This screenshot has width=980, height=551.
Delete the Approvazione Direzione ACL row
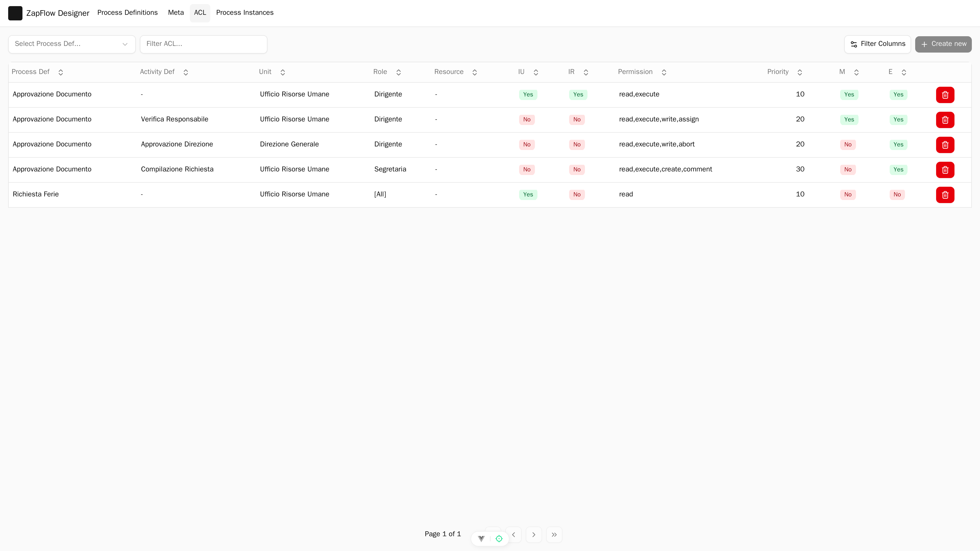[945, 145]
